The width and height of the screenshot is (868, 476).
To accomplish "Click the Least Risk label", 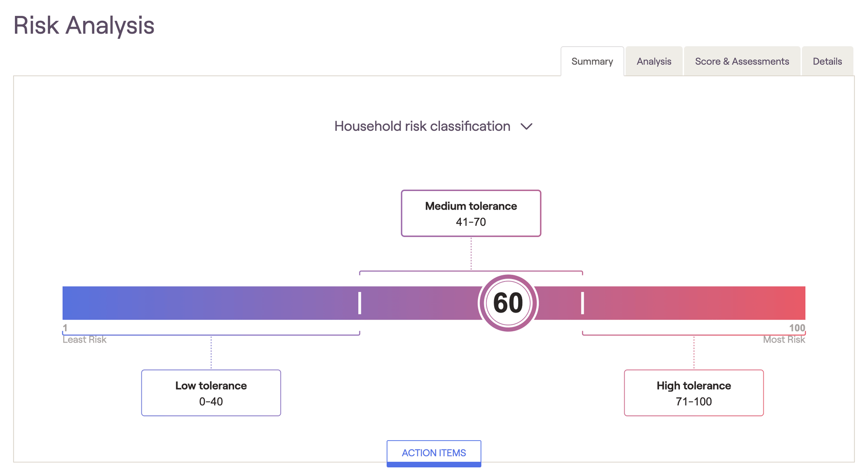I will pos(85,340).
